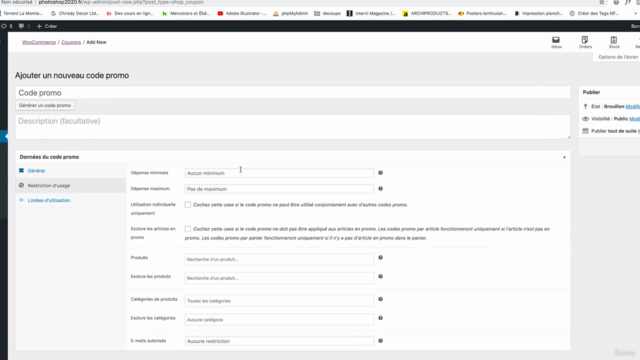Image resolution: width=640 pixels, height=360 pixels.
Task: Click help icon for Catégories de produits
Action: (380, 299)
